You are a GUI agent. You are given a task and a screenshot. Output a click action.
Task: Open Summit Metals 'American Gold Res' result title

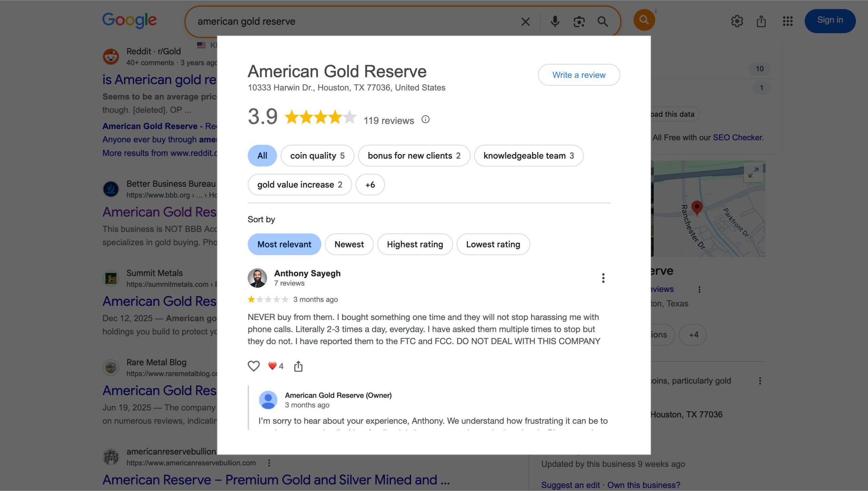159,301
